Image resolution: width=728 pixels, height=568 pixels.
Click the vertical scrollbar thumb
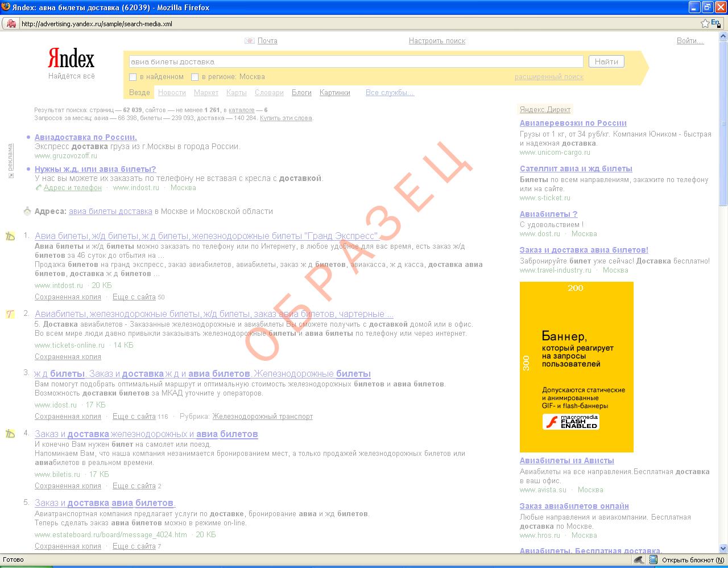723,122
